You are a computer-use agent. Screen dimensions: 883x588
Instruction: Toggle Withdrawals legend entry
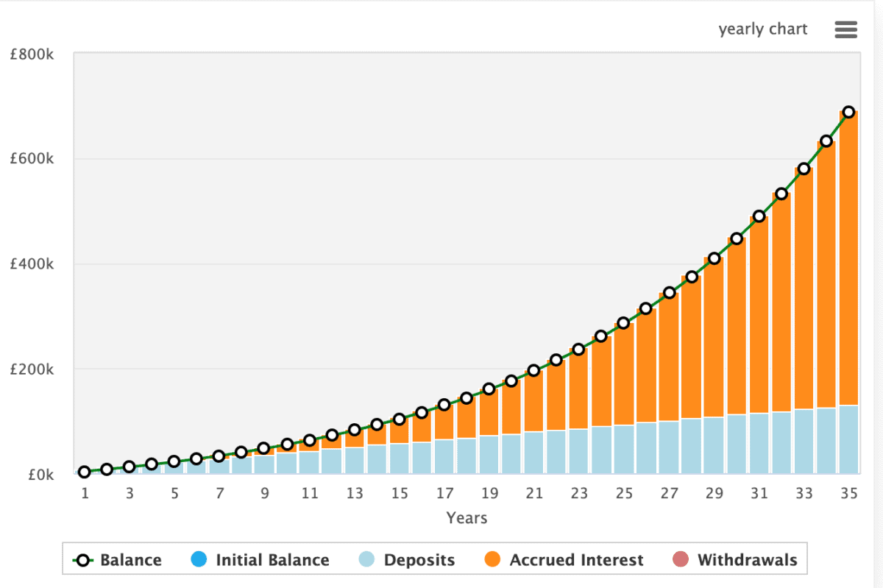tap(747, 560)
